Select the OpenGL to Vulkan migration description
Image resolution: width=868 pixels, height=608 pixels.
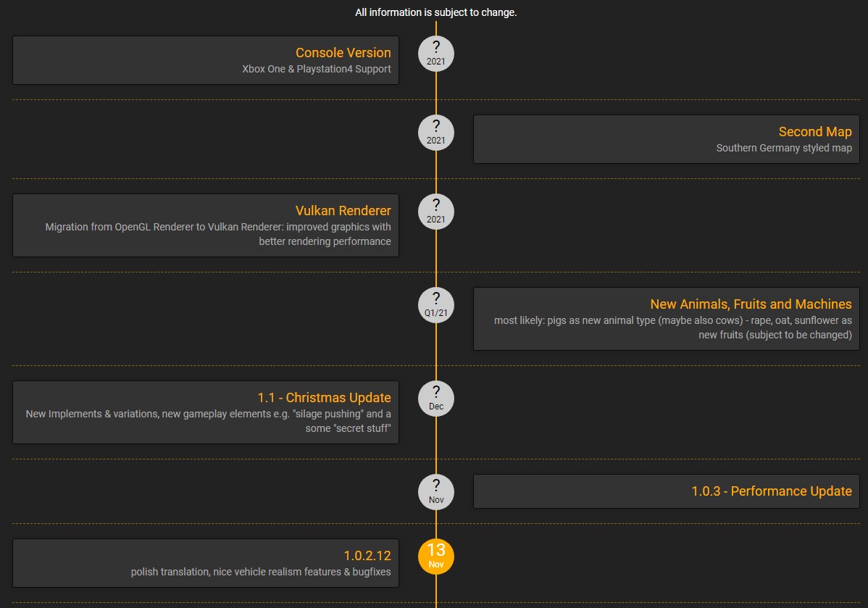[x=218, y=234]
